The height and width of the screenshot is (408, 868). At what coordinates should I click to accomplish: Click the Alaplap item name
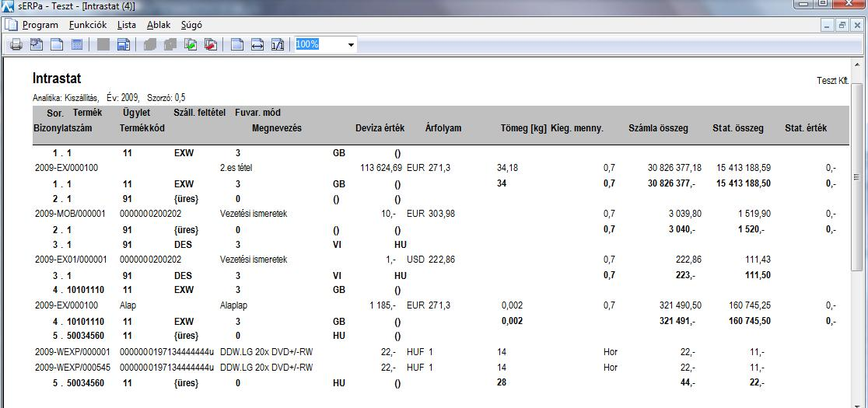[233, 305]
